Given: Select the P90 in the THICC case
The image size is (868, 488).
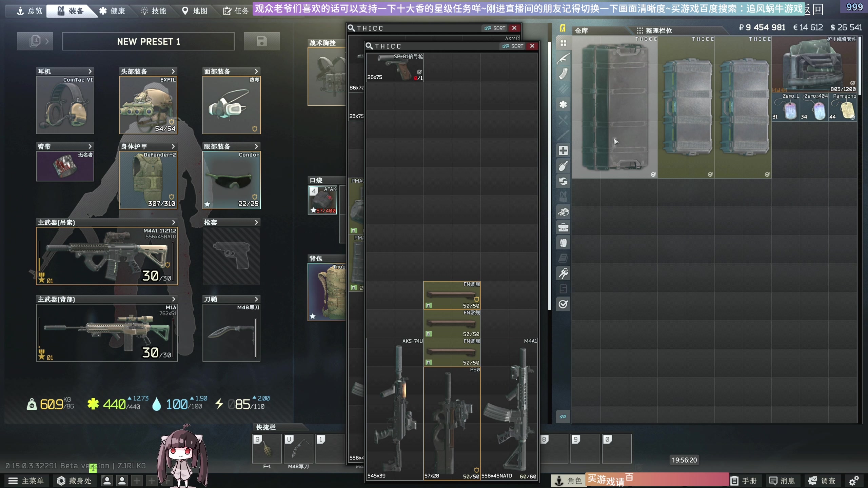Looking at the screenshot, I should pos(452,423).
